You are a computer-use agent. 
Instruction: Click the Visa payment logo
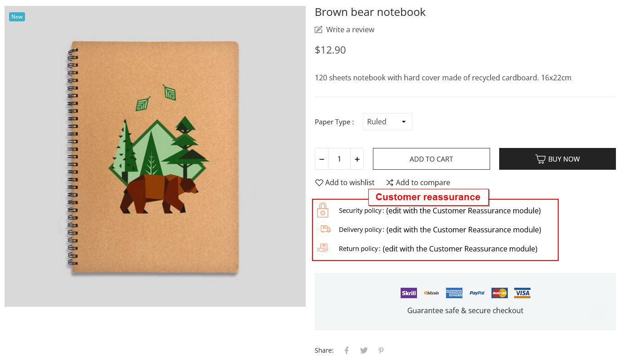point(522,293)
